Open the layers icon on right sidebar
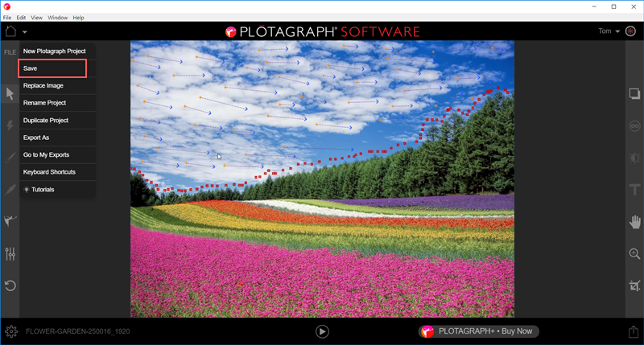This screenshot has height=345, width=644. pyautogui.click(x=634, y=94)
